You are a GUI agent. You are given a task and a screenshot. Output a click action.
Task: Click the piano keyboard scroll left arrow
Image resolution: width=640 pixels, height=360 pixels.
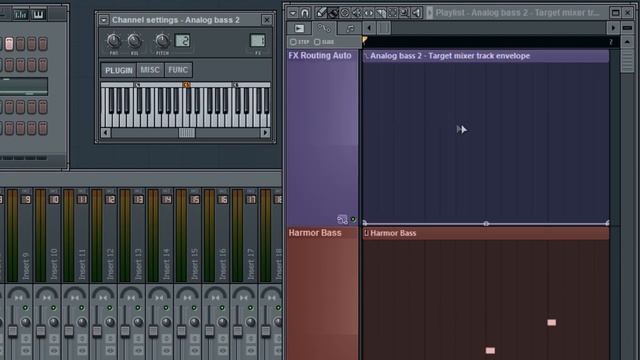(106, 133)
